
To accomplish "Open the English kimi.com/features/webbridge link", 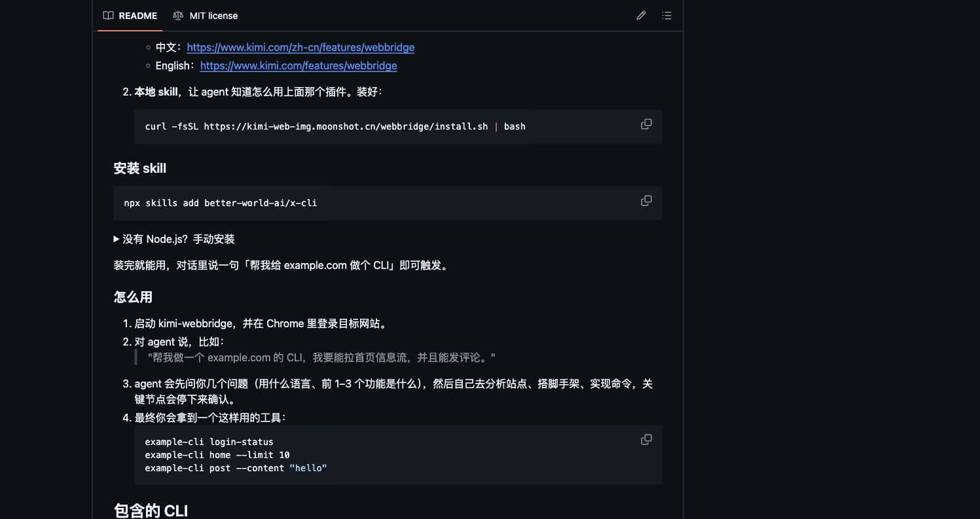I will [x=299, y=65].
